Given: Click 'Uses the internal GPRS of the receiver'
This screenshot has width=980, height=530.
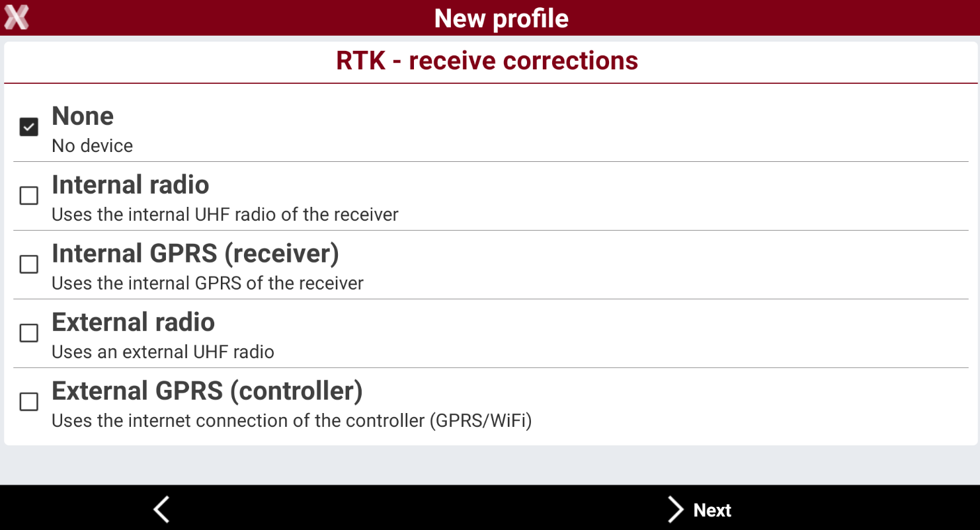Looking at the screenshot, I should tap(208, 284).
